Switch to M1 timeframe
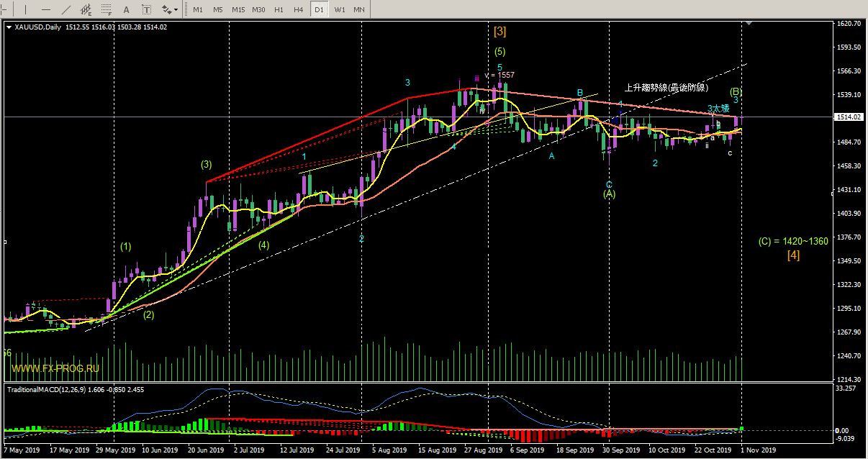The width and height of the screenshot is (868, 459). click(x=198, y=9)
